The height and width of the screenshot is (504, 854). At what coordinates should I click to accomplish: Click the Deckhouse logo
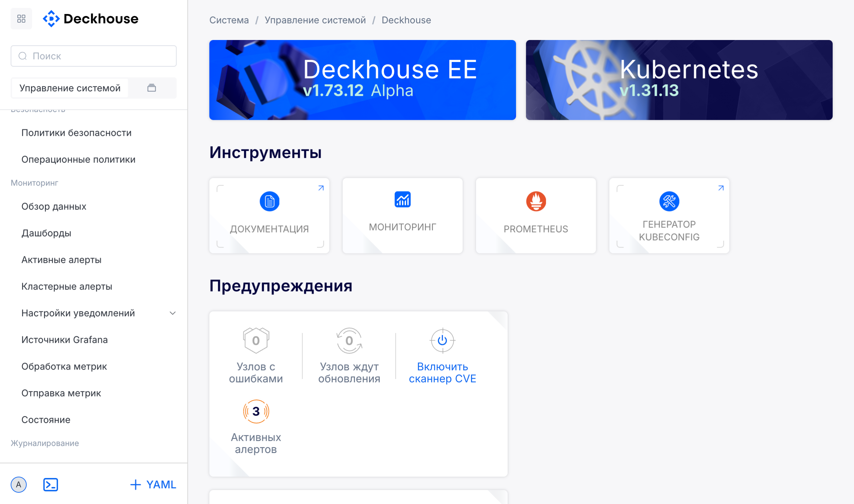[91, 19]
